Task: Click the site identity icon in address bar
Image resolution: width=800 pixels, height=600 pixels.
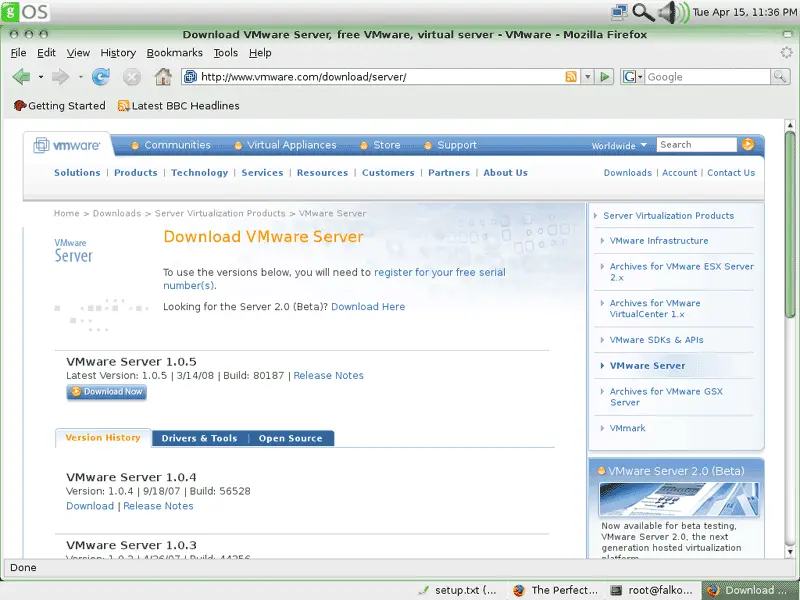Action: point(190,77)
